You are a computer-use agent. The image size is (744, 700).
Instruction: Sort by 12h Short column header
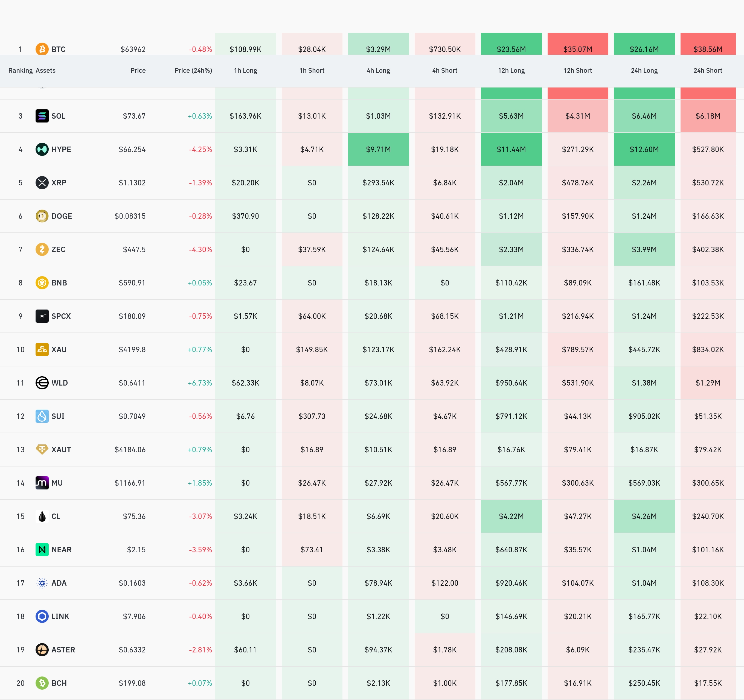tap(577, 70)
